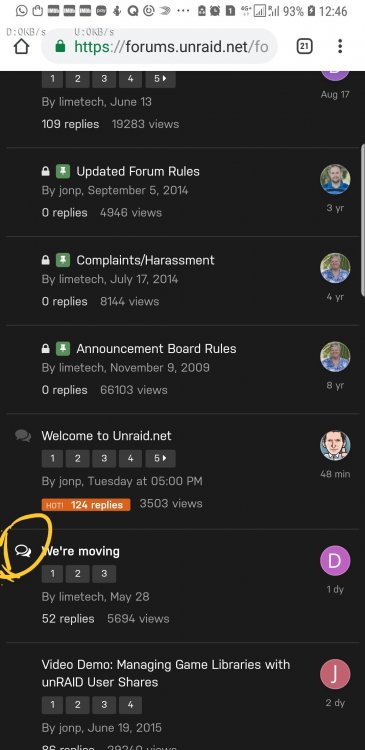This screenshot has width=365, height=750.
Task: Open the purple D avatar on We're moving
Action: tap(335, 561)
